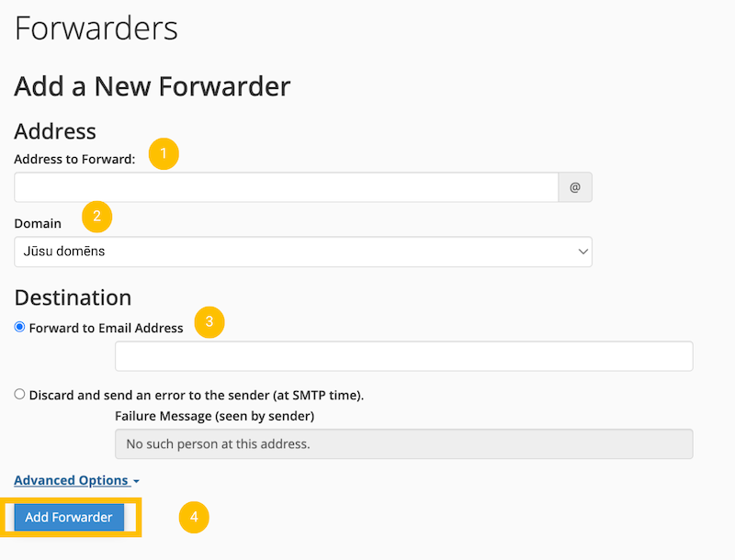
Task: Click the forward destination email input field
Action: (403, 356)
